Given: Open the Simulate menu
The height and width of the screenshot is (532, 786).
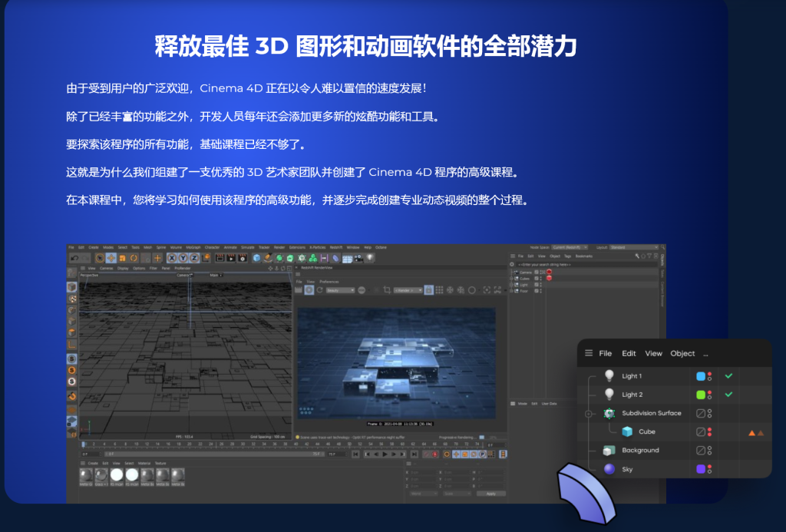Looking at the screenshot, I should click(248, 247).
